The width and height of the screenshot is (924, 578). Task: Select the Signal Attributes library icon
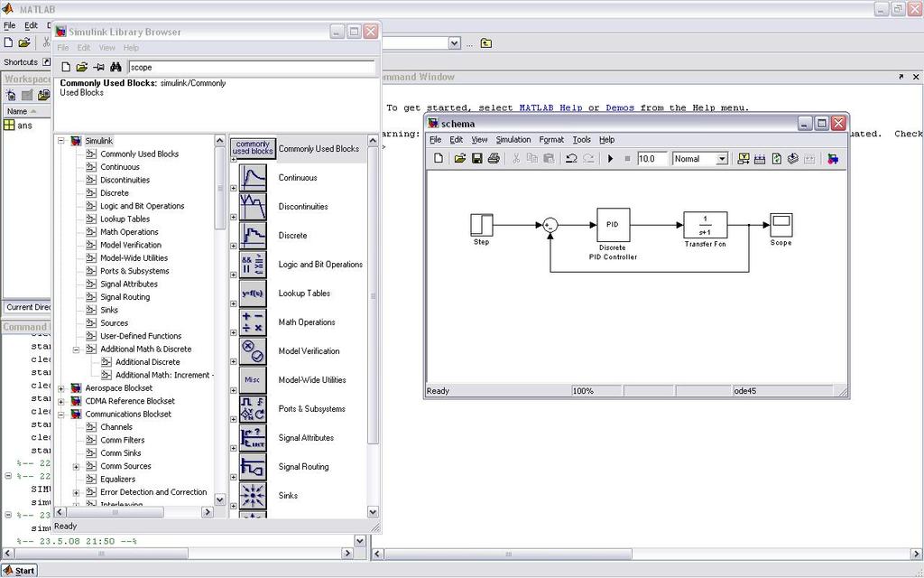[x=253, y=438]
